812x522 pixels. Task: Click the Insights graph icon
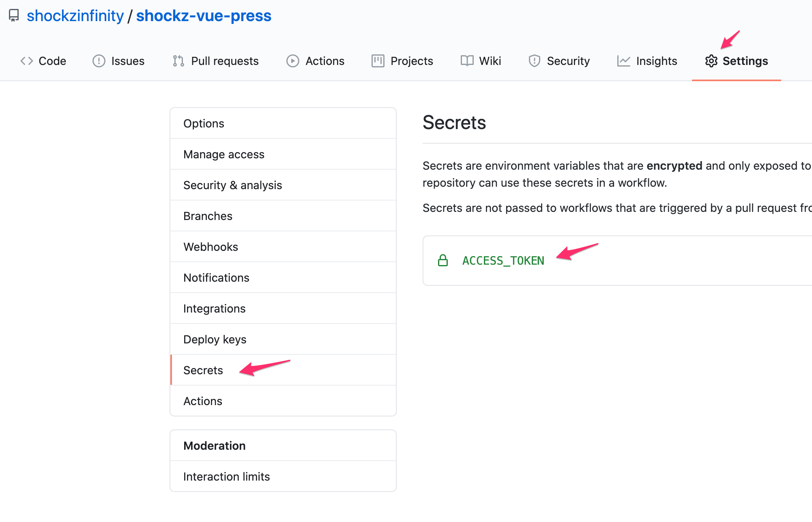click(x=623, y=61)
